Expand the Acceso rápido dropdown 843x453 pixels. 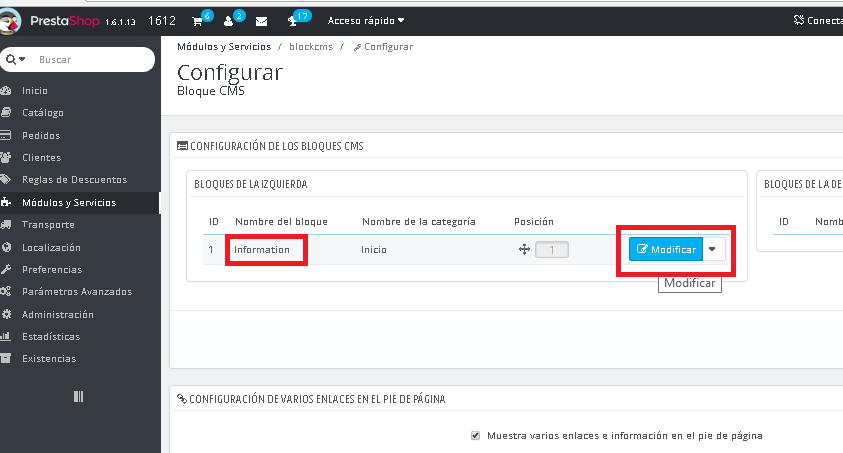[366, 20]
